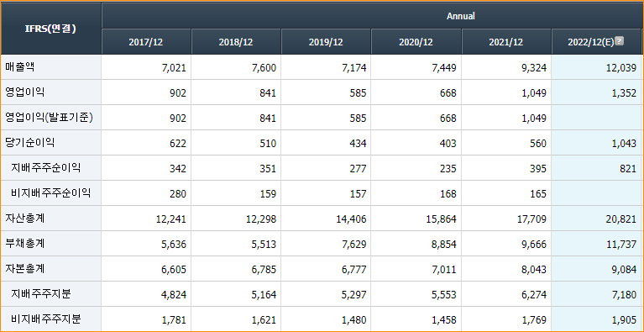The width and height of the screenshot is (644, 332).
Task: Select the estimated 당기순이익 value 1,043
Action: pyautogui.click(x=625, y=144)
